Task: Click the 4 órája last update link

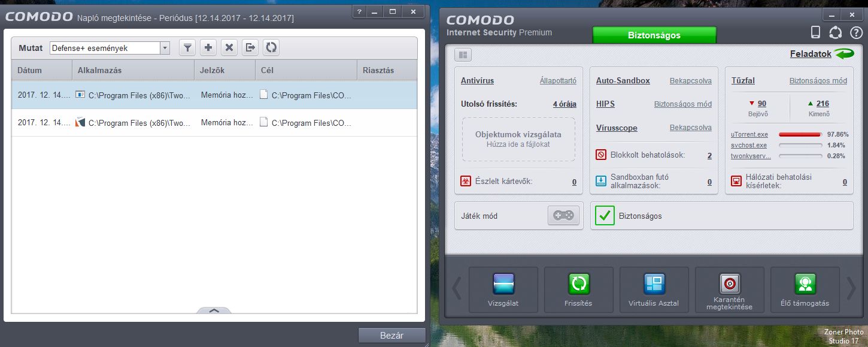Action: [564, 104]
